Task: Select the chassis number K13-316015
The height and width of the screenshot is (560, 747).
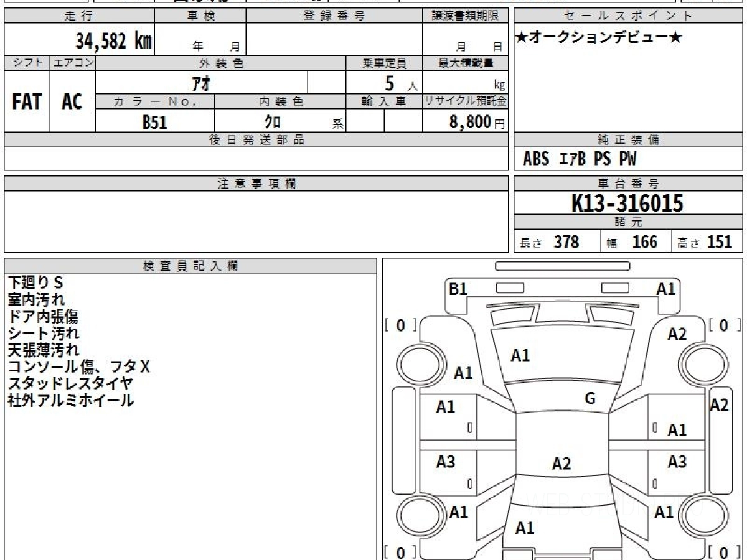Action: click(627, 203)
